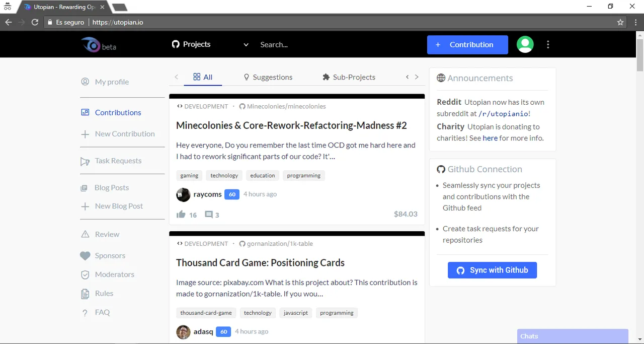Open Sponsors page from sidebar
This screenshot has width=644, height=344.
click(x=103, y=255)
